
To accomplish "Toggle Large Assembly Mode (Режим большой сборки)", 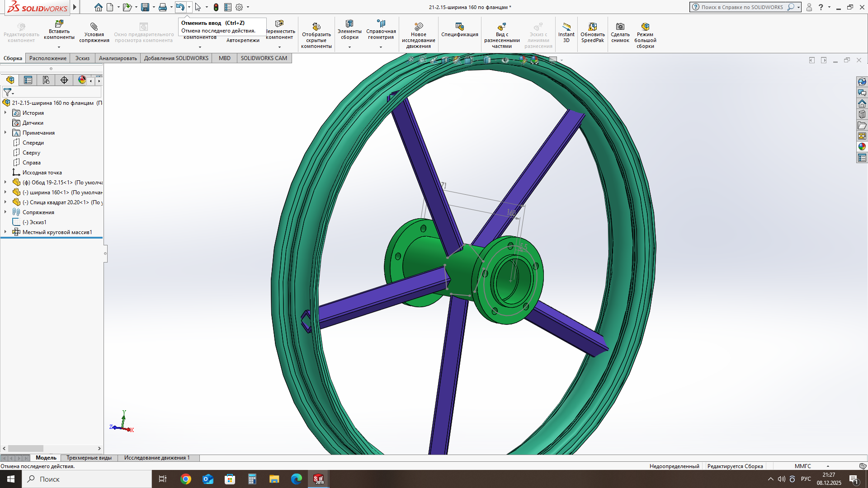I will coord(645,27).
